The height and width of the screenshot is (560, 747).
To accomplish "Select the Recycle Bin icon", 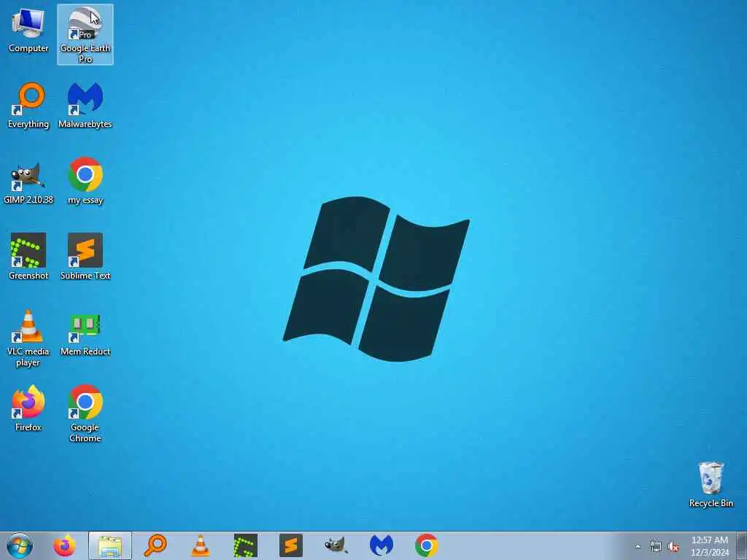I will click(x=711, y=484).
